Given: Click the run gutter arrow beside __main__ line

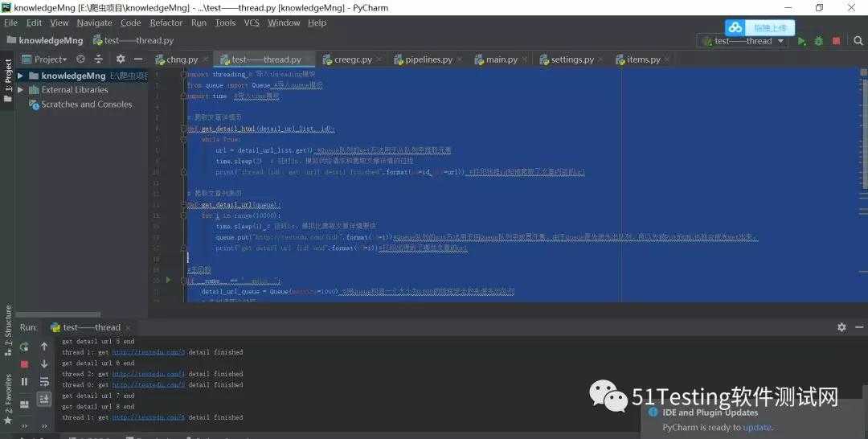Looking at the screenshot, I should [168, 280].
